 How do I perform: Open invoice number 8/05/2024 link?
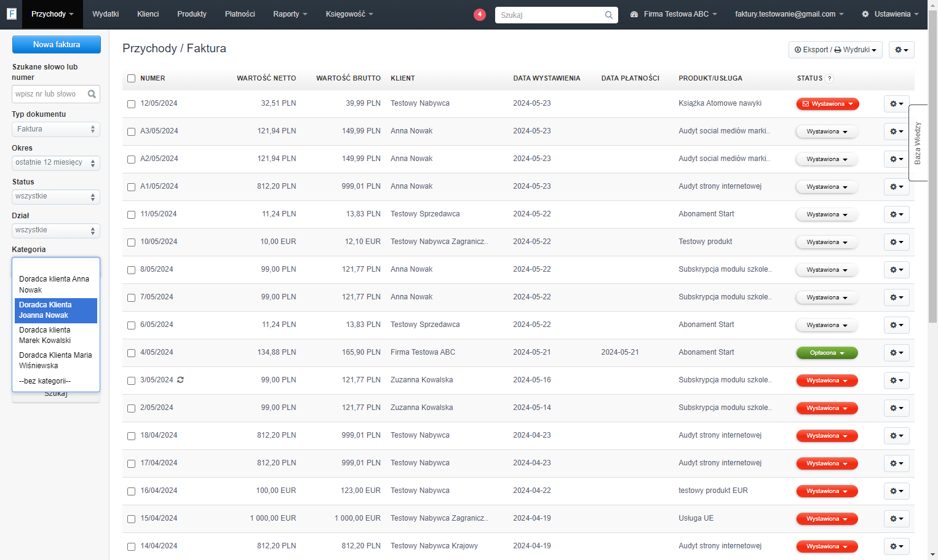[x=157, y=269]
